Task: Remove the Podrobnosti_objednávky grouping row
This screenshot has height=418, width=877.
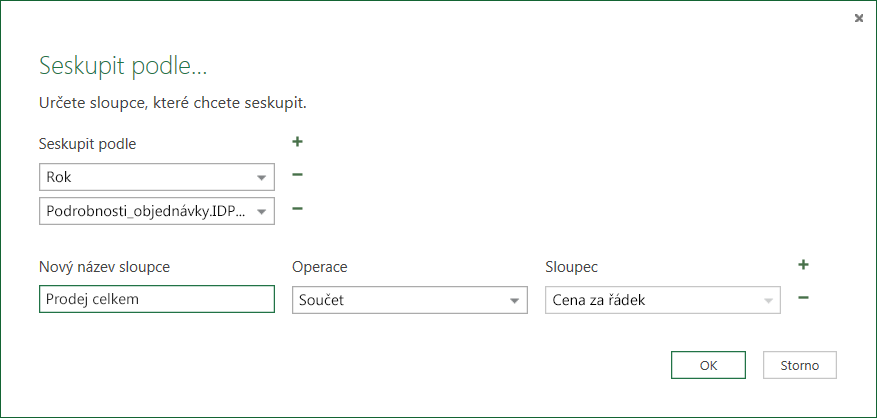Action: pos(298,209)
